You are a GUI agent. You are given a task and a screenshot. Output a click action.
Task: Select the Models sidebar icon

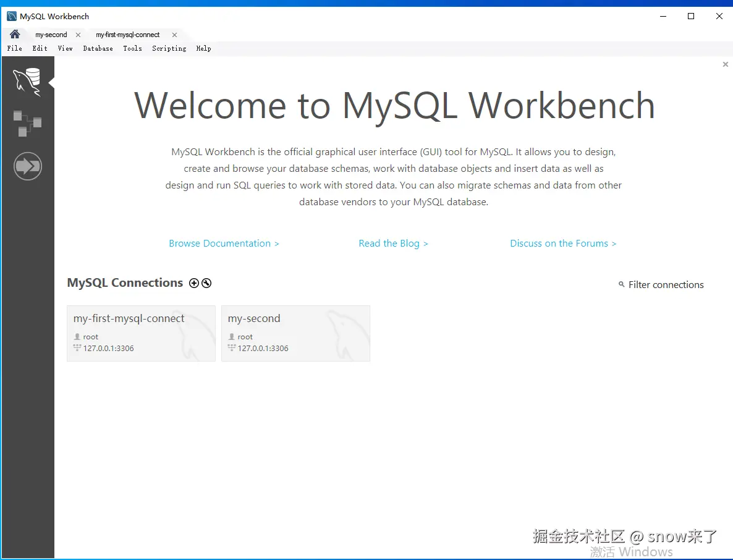coord(27,124)
